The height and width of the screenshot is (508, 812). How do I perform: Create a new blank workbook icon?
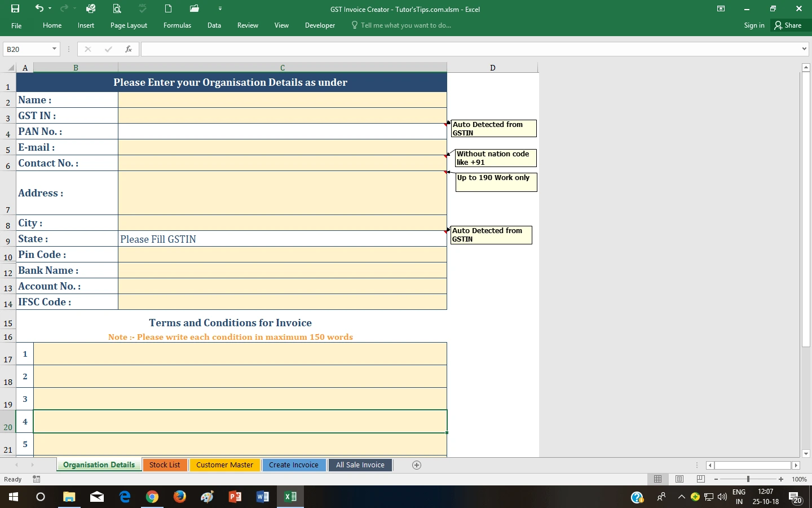tap(168, 8)
